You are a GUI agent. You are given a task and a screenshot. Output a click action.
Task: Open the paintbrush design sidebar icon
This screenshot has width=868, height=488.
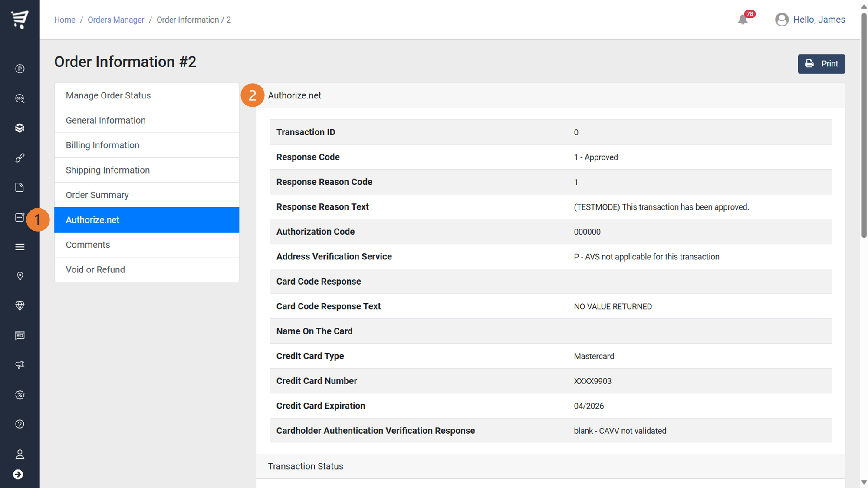point(20,158)
